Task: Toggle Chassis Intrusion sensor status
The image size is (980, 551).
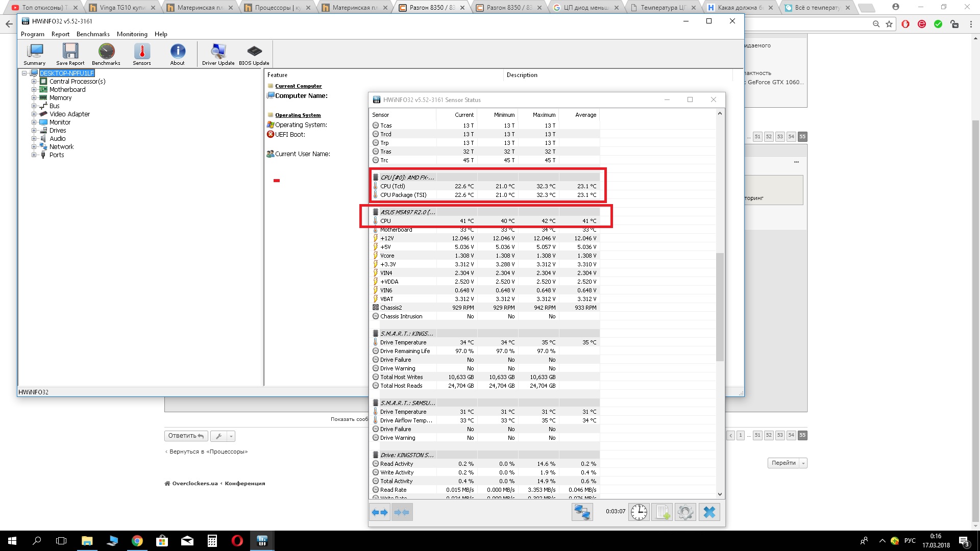Action: [x=376, y=316]
